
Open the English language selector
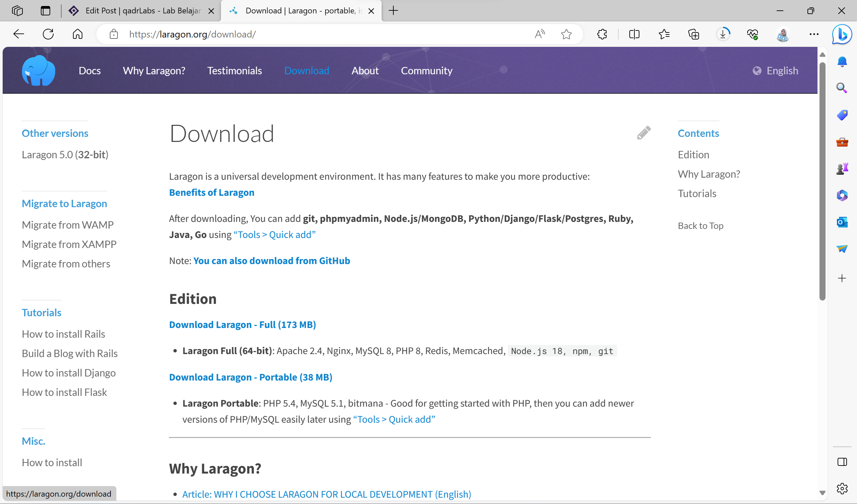pyautogui.click(x=775, y=71)
